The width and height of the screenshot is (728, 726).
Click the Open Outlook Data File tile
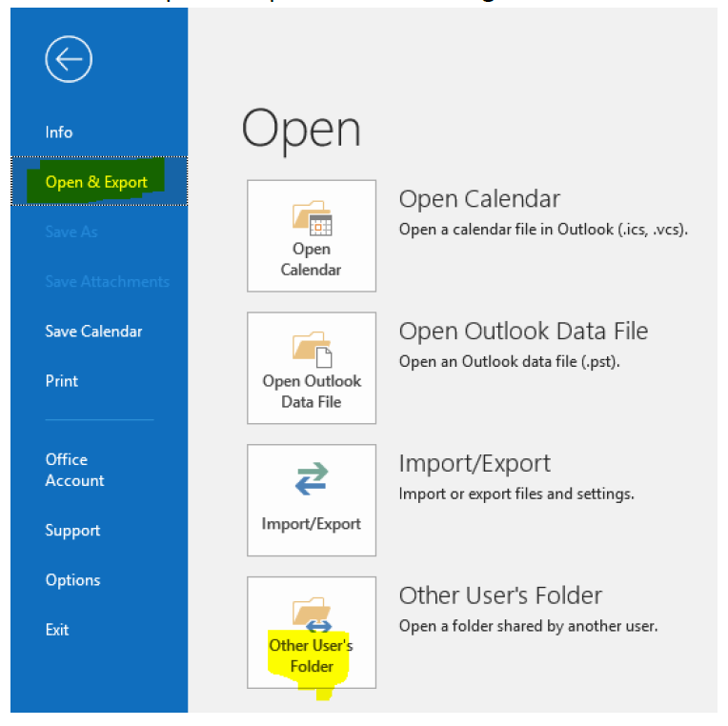(x=312, y=368)
